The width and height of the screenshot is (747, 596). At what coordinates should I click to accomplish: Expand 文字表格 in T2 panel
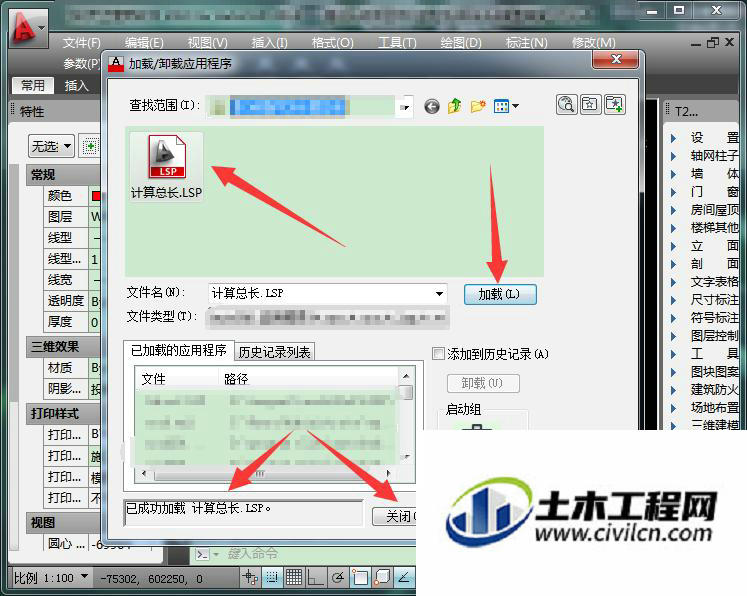tap(674, 282)
